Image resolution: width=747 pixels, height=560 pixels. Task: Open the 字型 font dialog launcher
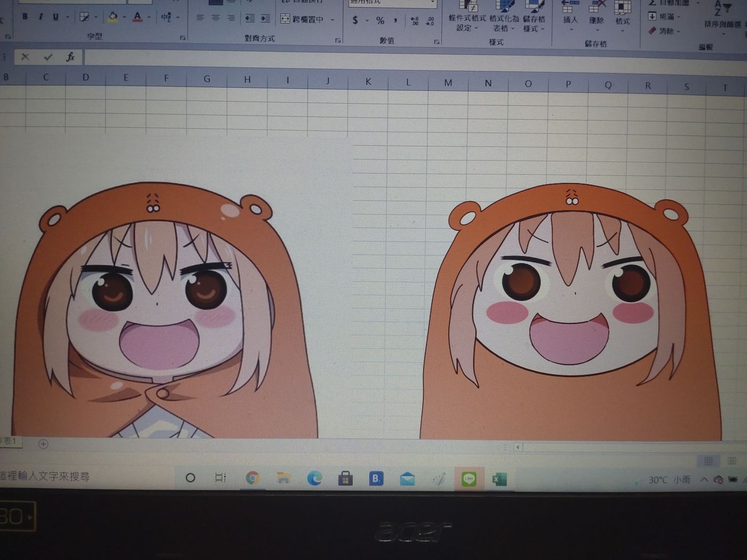pos(182,37)
